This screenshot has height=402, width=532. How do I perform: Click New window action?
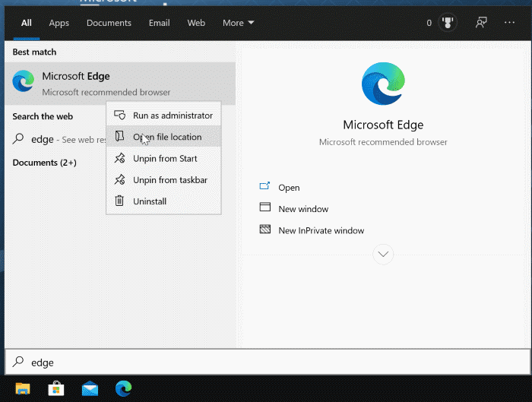pos(303,209)
